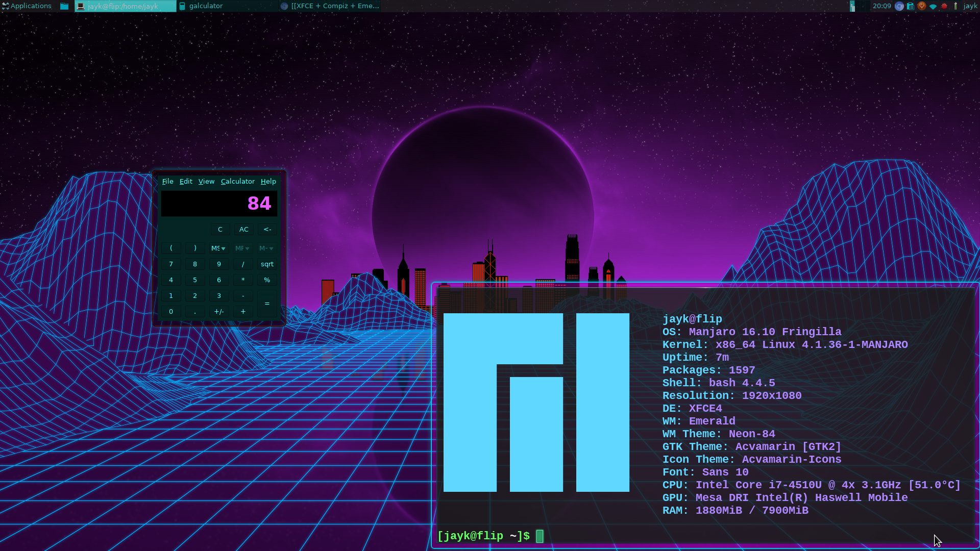Click the 'OS: Manjaro 16.10 Fringilla' line
The height and width of the screenshot is (551, 980).
pyautogui.click(x=752, y=332)
